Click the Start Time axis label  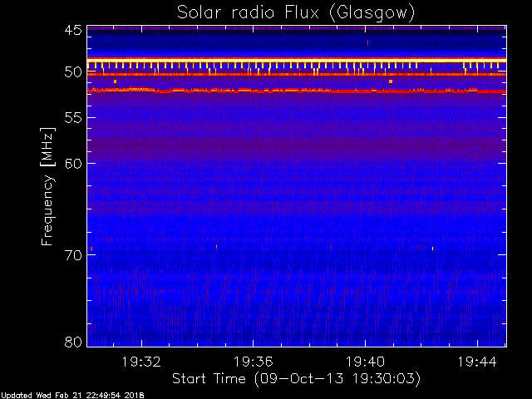click(296, 379)
